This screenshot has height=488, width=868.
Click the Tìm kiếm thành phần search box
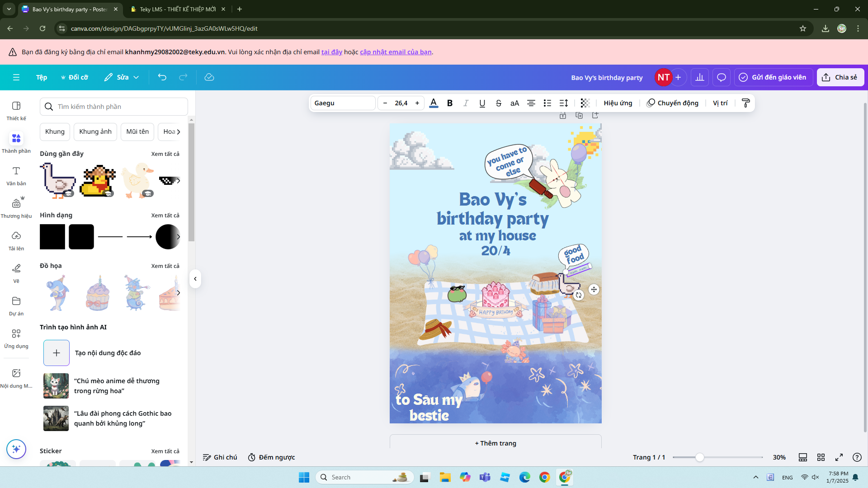click(114, 107)
